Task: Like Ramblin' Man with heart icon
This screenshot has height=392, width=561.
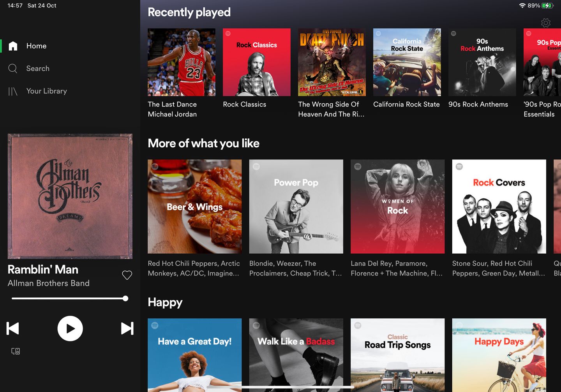Action: 127,275
